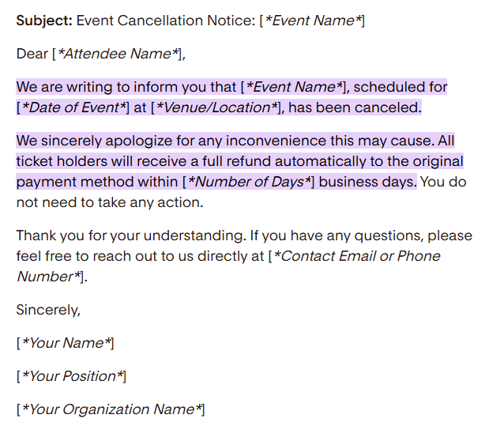Click the Contact Email or Phone placeholder

click(354, 257)
